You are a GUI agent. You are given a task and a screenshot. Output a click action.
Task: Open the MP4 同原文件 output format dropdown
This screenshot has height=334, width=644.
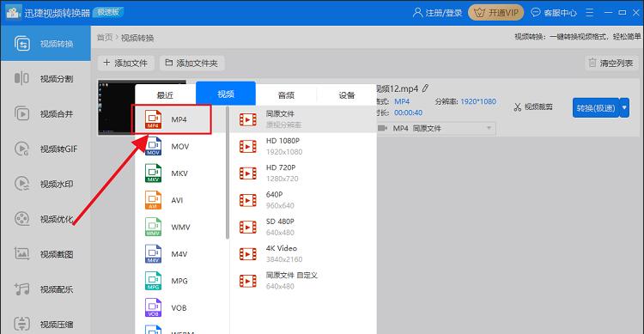point(436,128)
